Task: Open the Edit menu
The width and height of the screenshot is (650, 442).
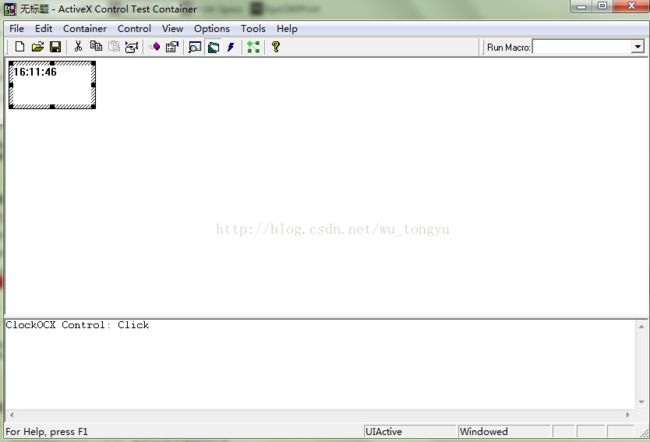Action: click(44, 29)
